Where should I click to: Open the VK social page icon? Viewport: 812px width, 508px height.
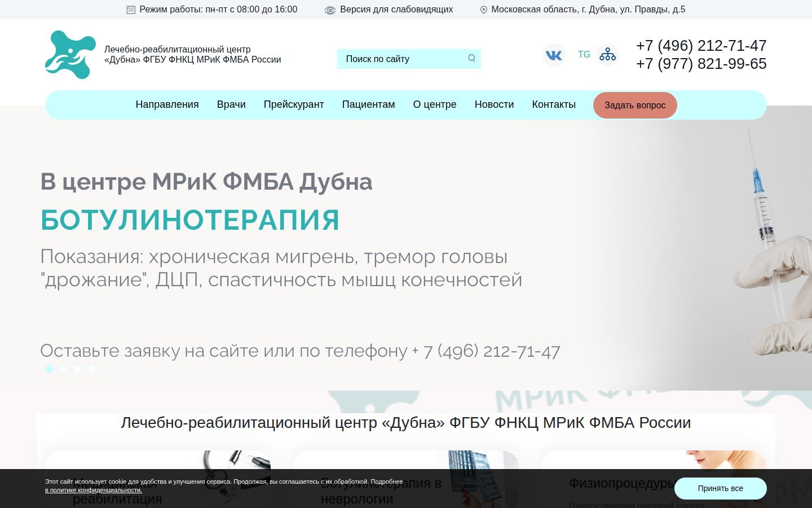(x=554, y=55)
